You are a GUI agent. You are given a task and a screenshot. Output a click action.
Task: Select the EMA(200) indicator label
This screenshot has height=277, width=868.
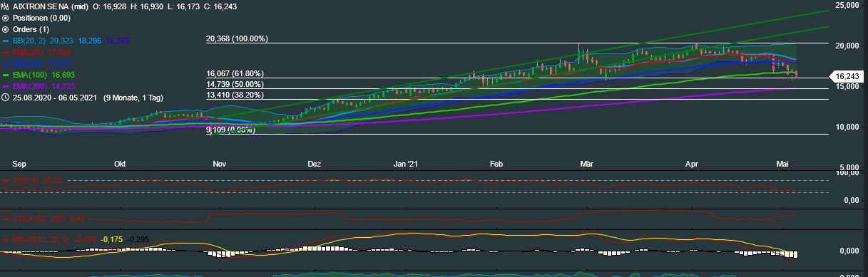[x=29, y=86]
